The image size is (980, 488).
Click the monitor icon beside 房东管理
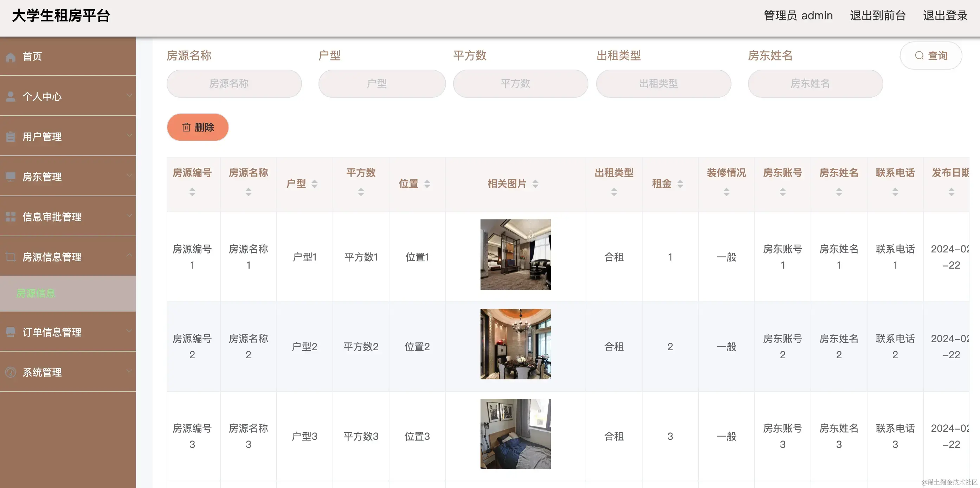10,176
